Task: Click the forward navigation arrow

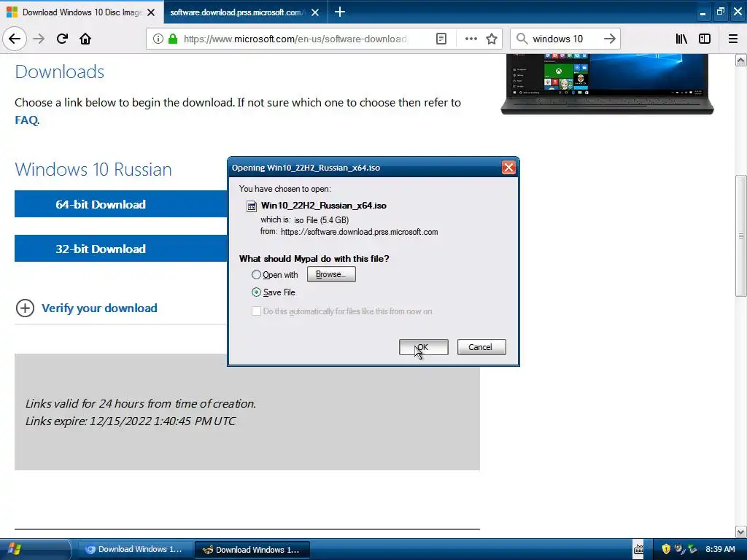Action: point(39,39)
